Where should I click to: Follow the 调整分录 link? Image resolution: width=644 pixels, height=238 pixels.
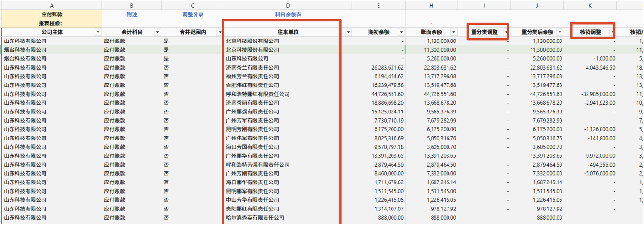(x=193, y=14)
